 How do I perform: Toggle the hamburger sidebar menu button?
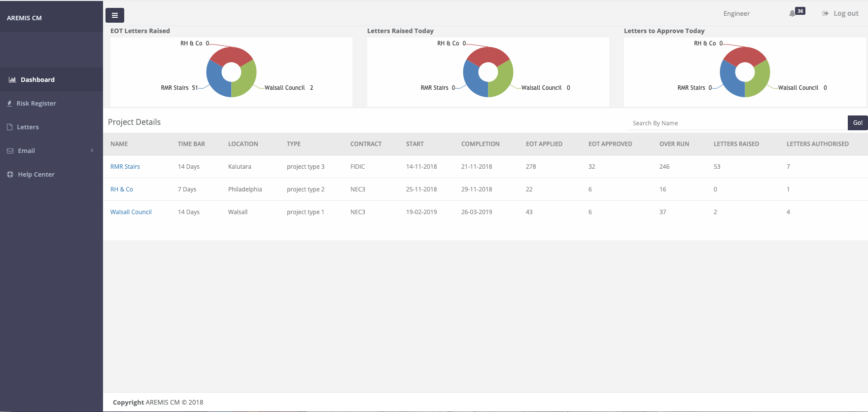pyautogui.click(x=114, y=15)
